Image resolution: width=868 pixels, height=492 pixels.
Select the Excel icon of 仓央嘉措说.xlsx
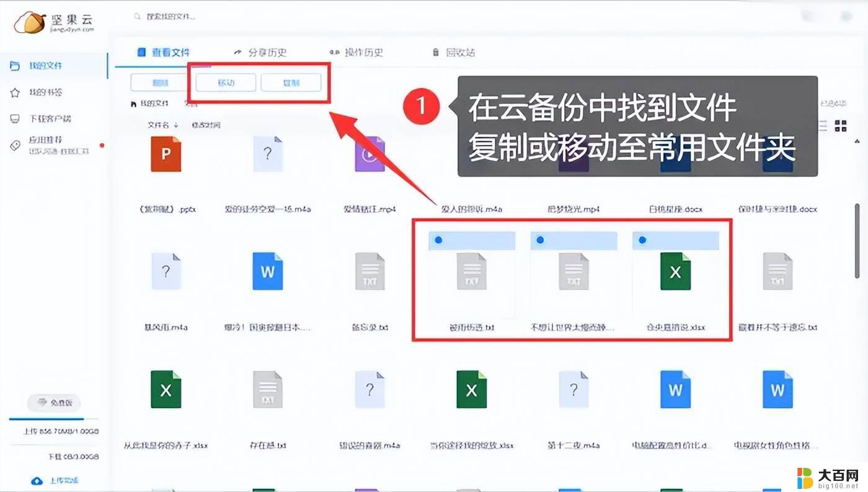(x=675, y=271)
